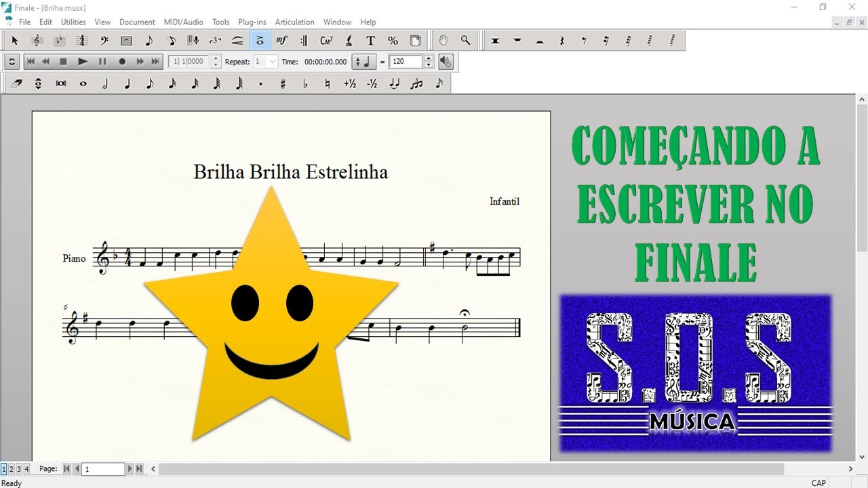
Task: Open the playback speaker settings
Action: point(446,62)
